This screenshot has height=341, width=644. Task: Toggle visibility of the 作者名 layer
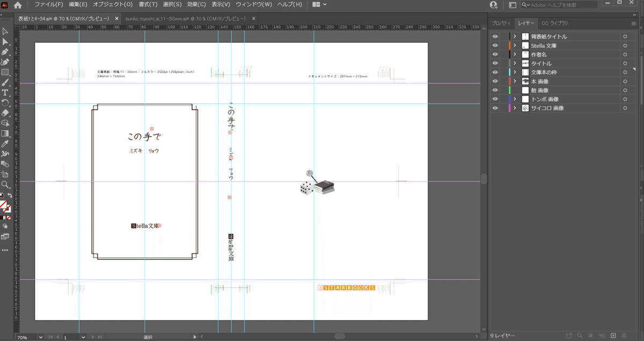click(495, 55)
